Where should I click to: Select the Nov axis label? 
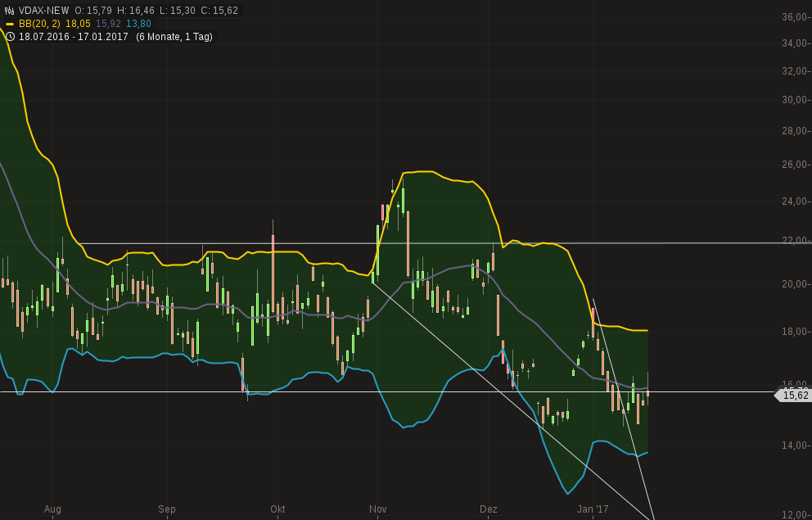click(x=377, y=509)
